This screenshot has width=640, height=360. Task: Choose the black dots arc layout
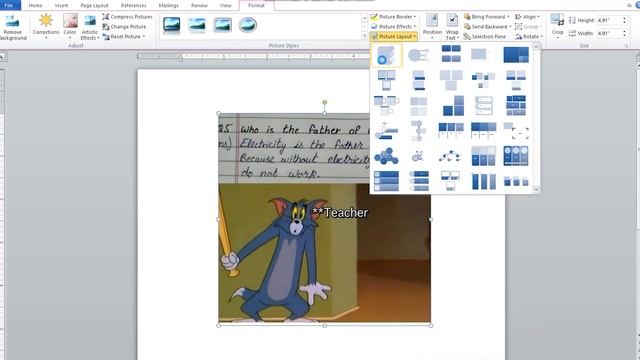449,156
